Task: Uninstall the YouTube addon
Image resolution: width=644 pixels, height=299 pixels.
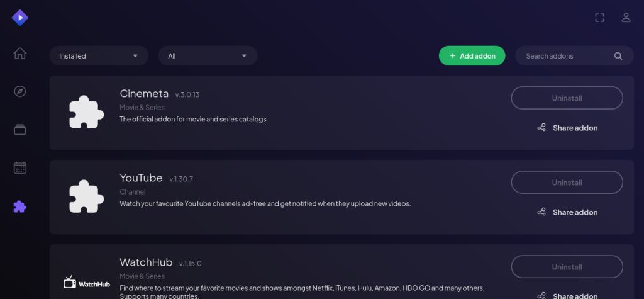Action: click(567, 182)
